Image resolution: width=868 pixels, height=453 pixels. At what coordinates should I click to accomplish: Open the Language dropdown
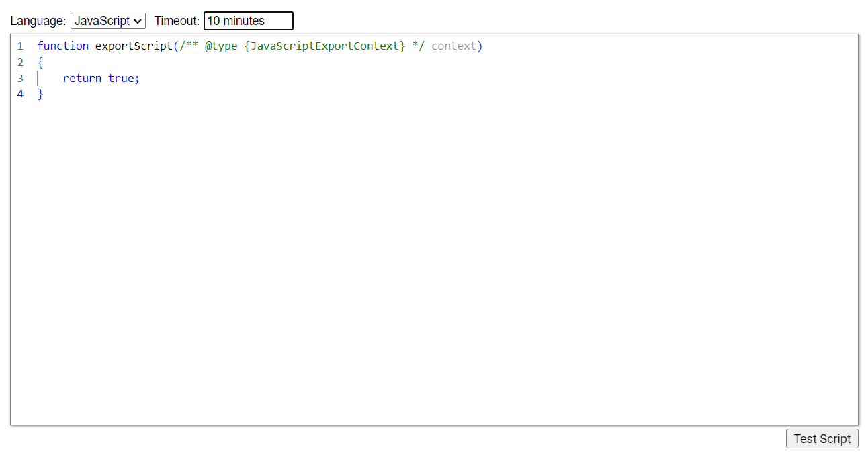coord(107,21)
